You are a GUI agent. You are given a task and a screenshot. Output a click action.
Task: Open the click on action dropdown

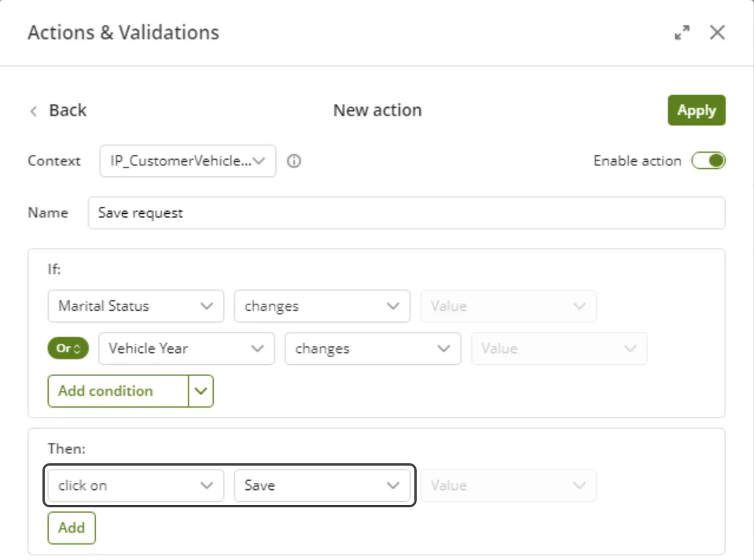tap(135, 485)
